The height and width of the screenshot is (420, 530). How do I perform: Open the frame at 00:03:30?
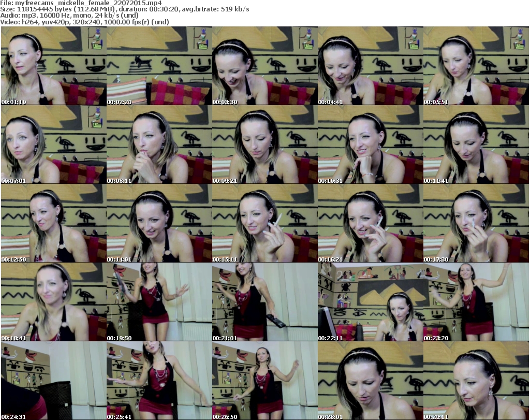click(x=264, y=66)
